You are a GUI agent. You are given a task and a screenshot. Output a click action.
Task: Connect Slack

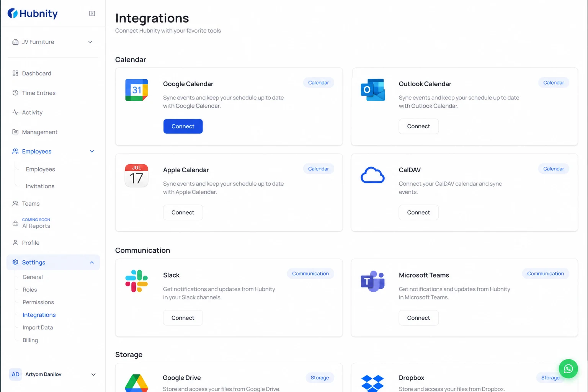183,318
